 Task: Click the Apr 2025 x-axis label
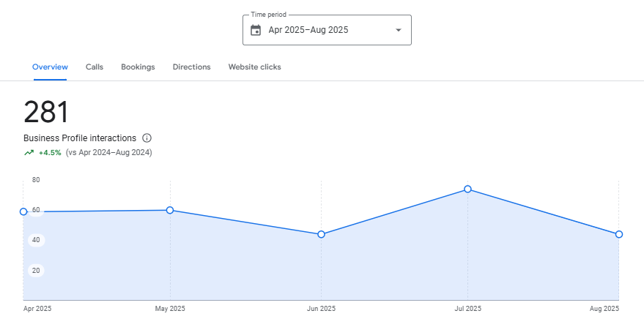(37, 309)
